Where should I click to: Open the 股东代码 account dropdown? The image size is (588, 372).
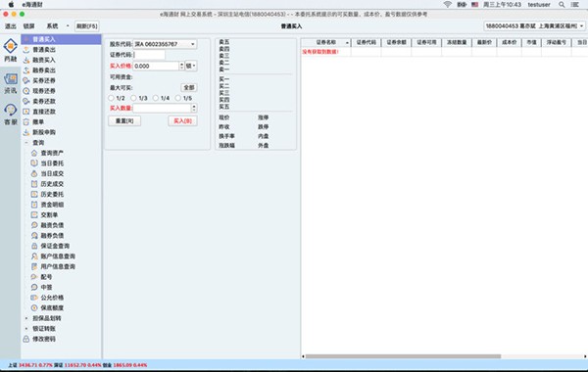point(165,44)
